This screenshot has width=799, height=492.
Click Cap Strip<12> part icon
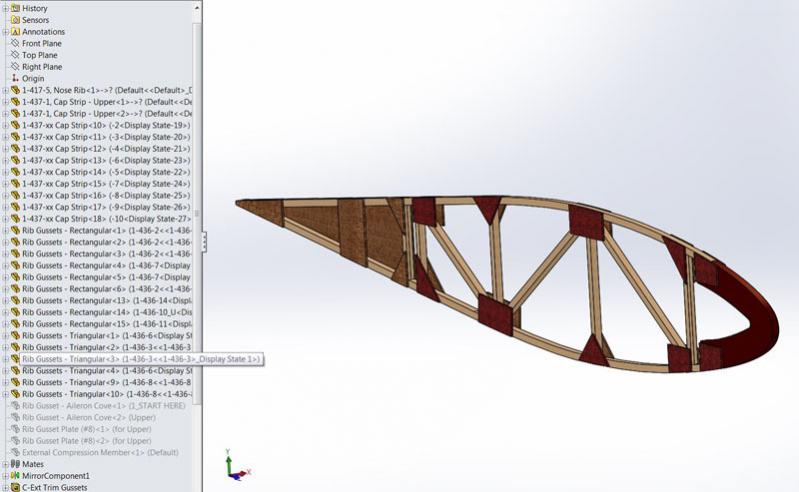(x=15, y=149)
